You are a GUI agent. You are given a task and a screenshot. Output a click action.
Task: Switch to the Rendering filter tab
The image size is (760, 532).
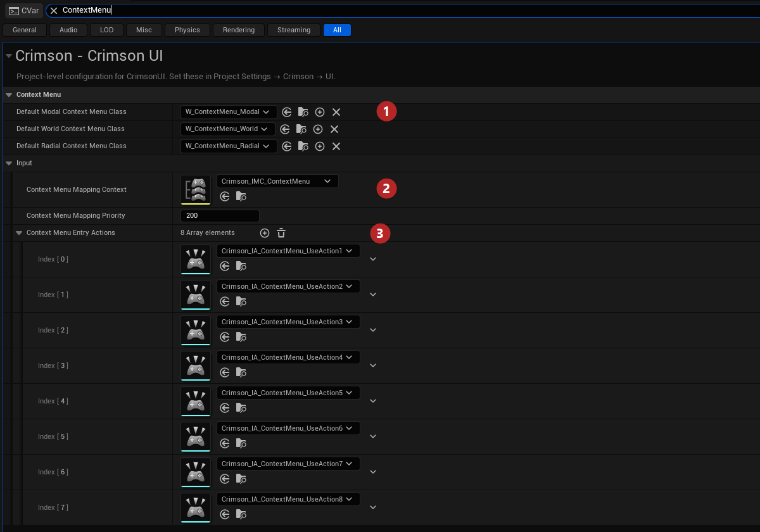pos(239,30)
